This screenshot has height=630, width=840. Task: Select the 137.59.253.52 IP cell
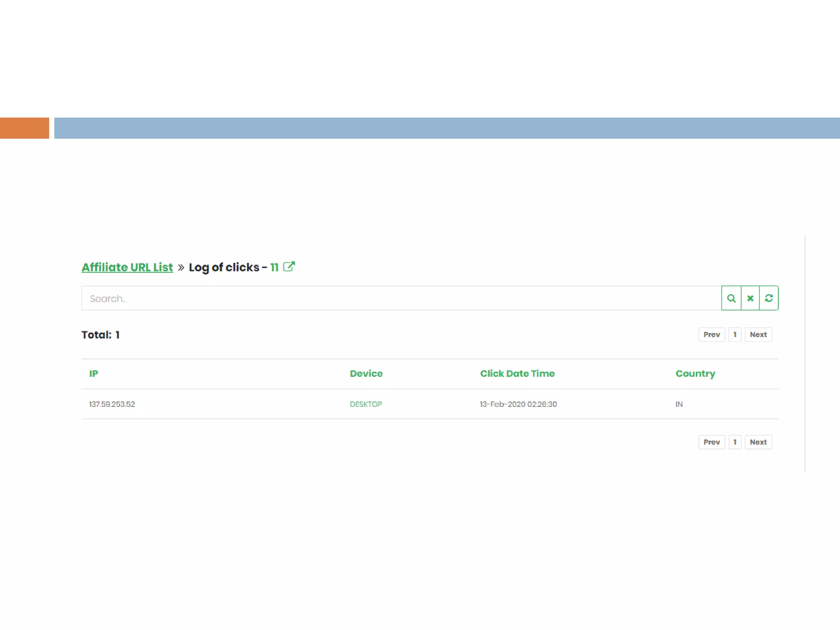coord(112,404)
